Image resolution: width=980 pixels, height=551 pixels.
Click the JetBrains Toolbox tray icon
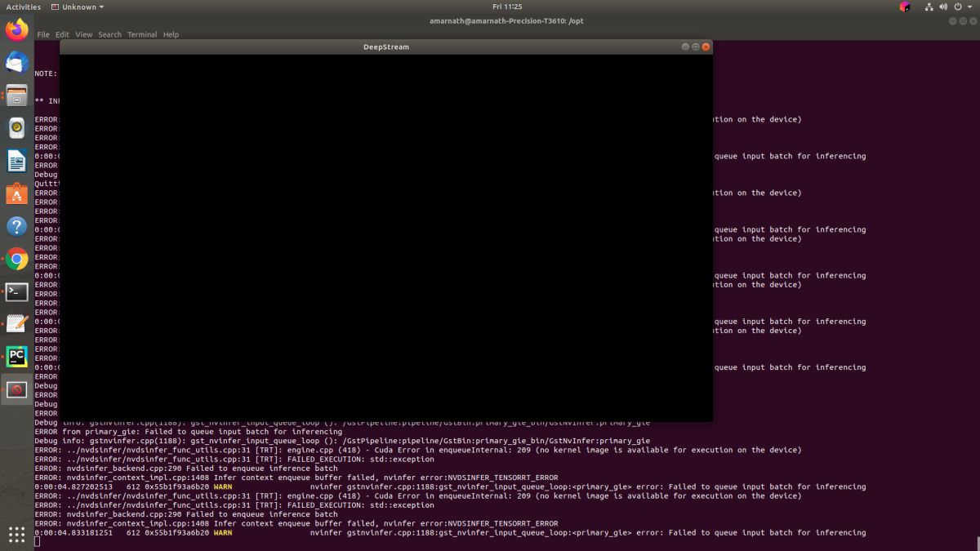pyautogui.click(x=905, y=7)
